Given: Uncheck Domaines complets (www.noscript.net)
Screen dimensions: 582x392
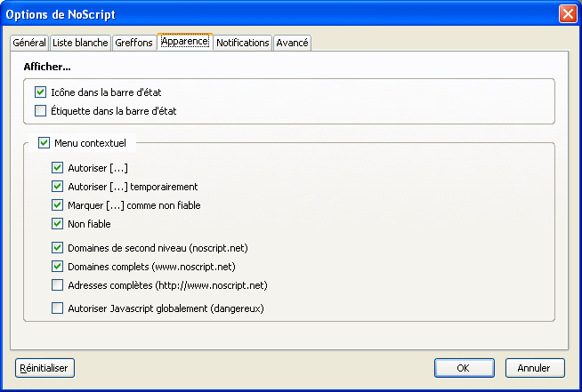Looking at the screenshot, I should [x=57, y=267].
